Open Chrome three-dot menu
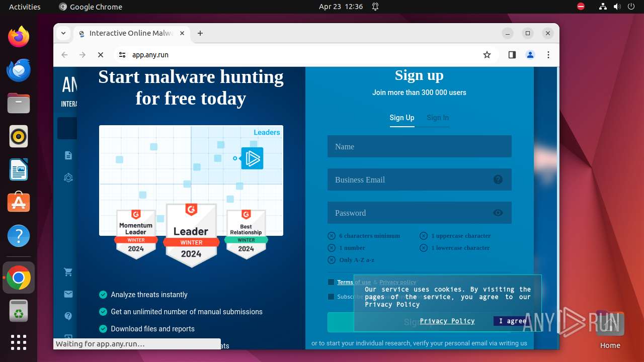Image resolution: width=644 pixels, height=362 pixels. (548, 55)
